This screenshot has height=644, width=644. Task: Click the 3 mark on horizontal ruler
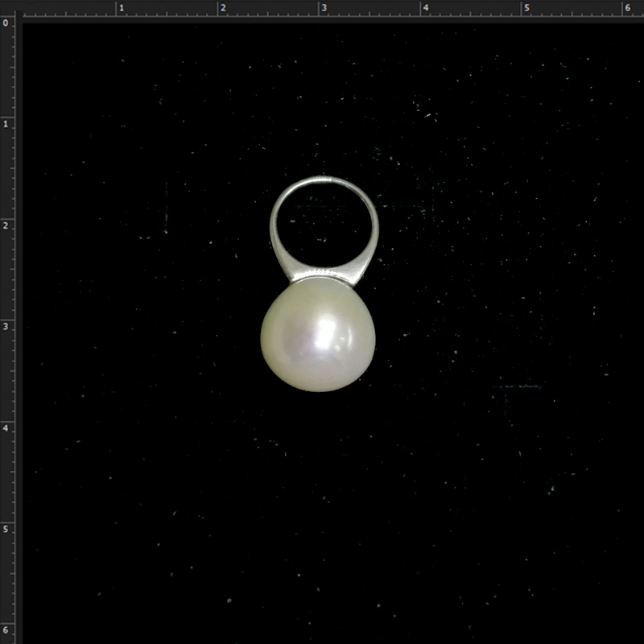(x=324, y=8)
